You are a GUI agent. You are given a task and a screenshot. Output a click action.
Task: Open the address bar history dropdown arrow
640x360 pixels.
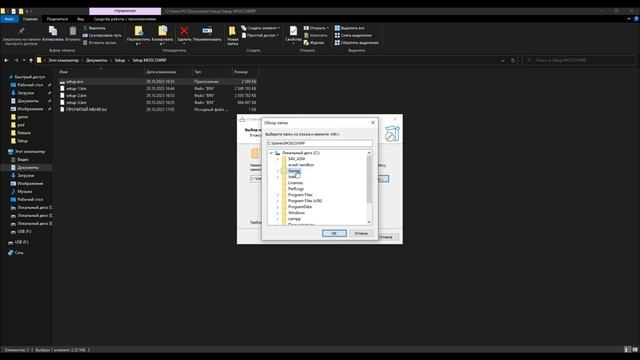coord(503,60)
